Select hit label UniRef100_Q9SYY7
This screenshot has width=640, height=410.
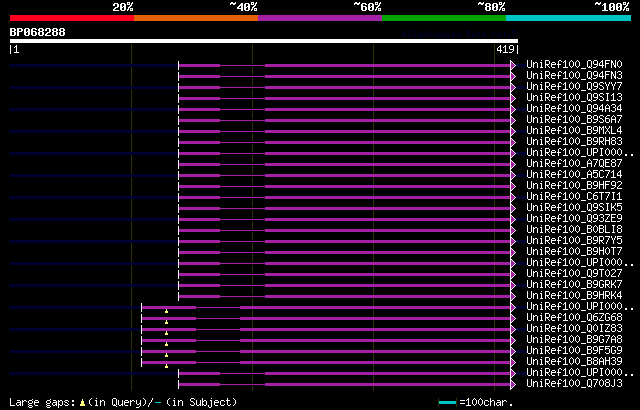coord(574,86)
